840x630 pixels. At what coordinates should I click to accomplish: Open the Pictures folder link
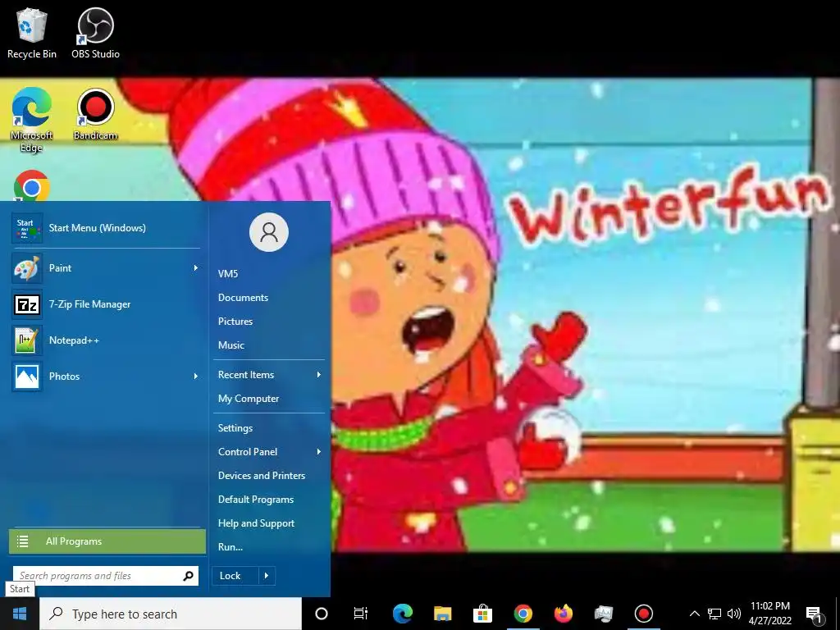(235, 322)
